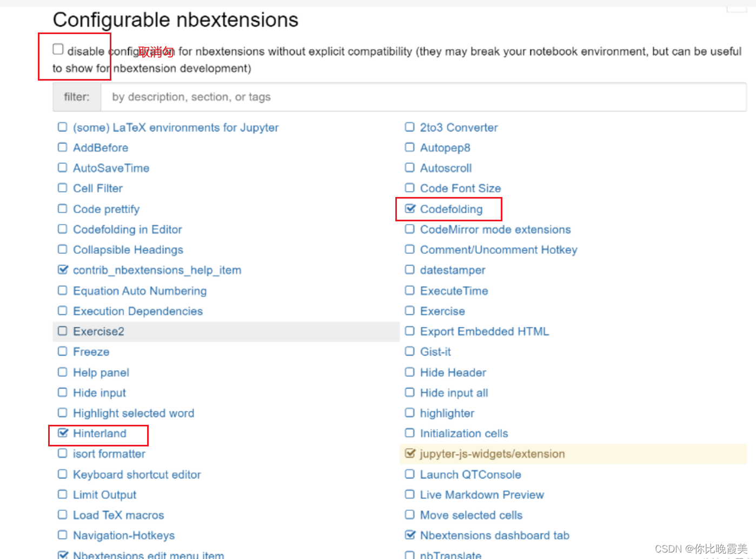
Task: Enable the Autoscroll extension
Action: 410,168
